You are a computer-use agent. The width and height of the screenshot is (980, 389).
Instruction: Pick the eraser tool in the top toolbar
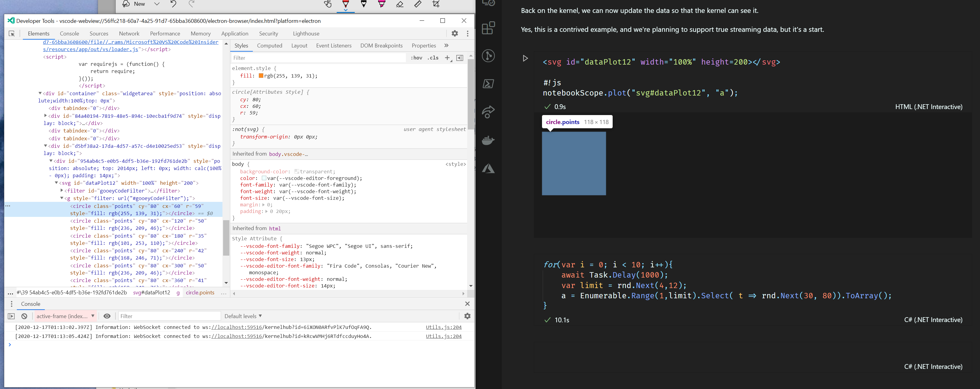coord(399,5)
